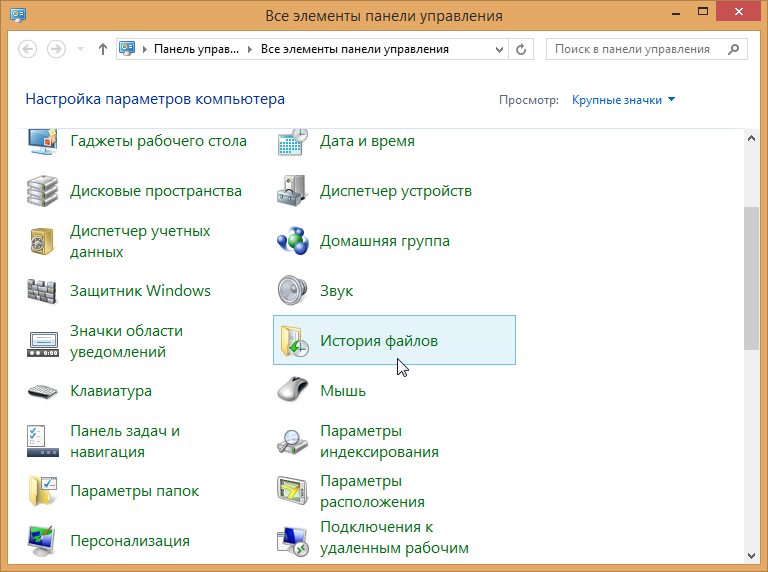
Task: Click the Клавиатура keyboard icon
Action: tap(43, 391)
